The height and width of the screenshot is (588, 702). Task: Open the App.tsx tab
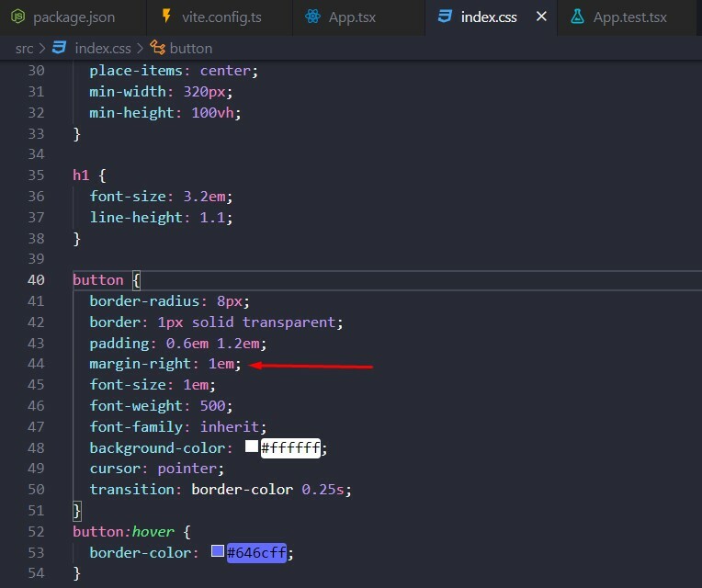[x=358, y=17]
